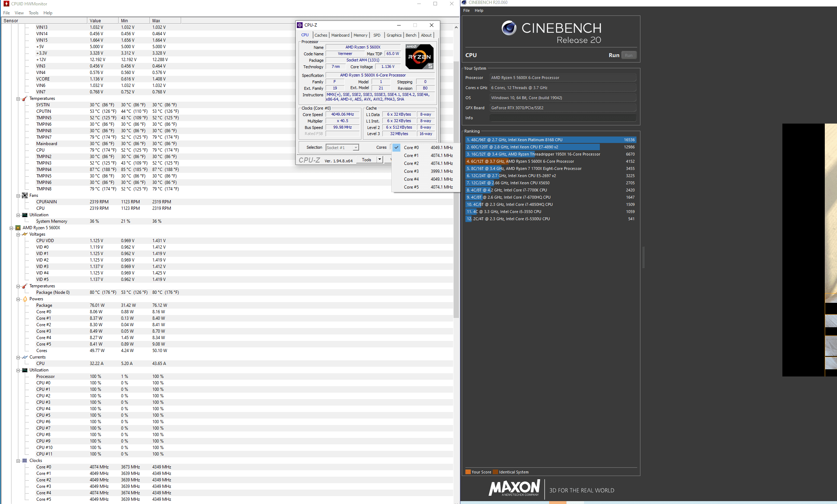Click the thermometer icon beside the Temperatures node containing SYSTIN
Viewport: 837px width, 504px height.
[x=25, y=98]
